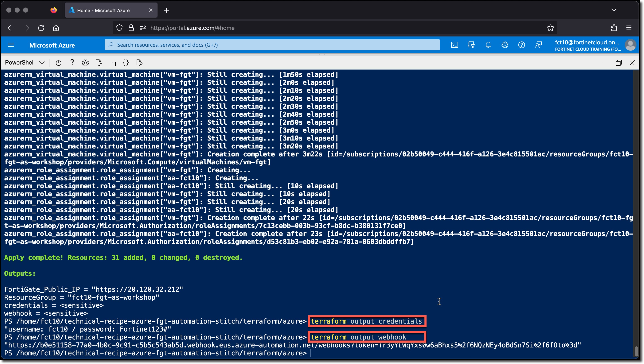Click the FortiGate_Public_IP https://20.120.32.212 value
Viewport: 644px width, 364px height.
click(137, 289)
